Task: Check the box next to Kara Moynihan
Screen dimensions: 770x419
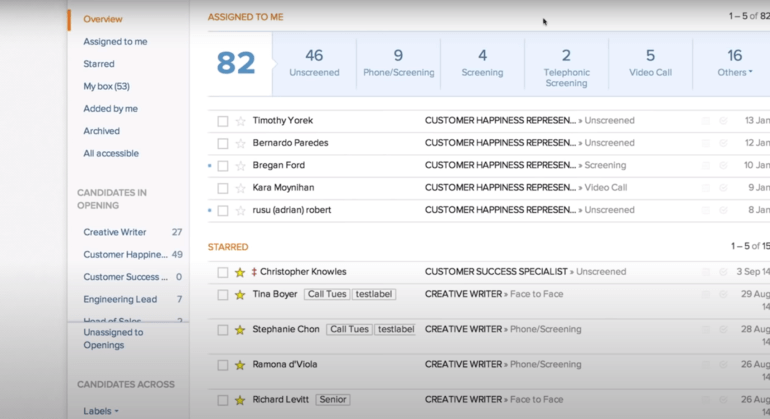Action: click(x=222, y=188)
